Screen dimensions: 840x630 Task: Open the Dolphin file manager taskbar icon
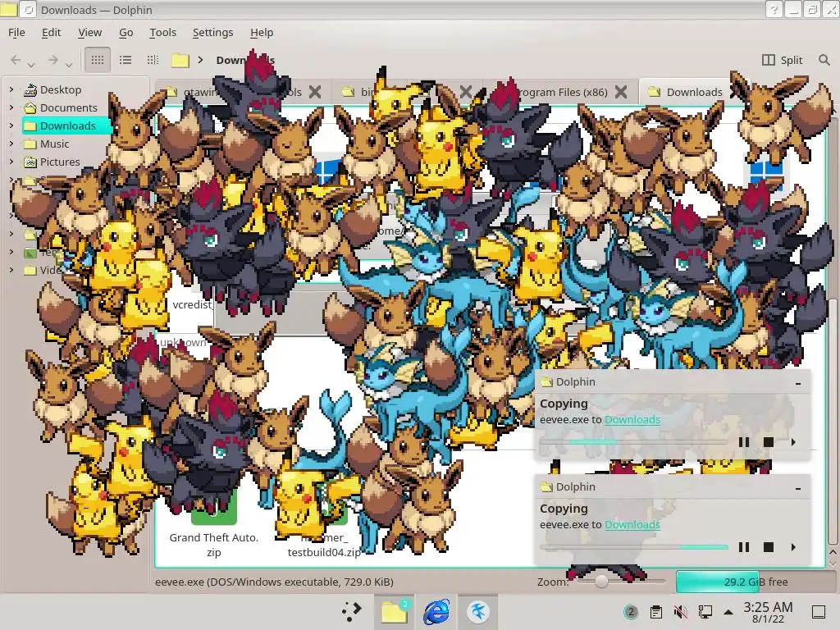pyautogui.click(x=395, y=611)
